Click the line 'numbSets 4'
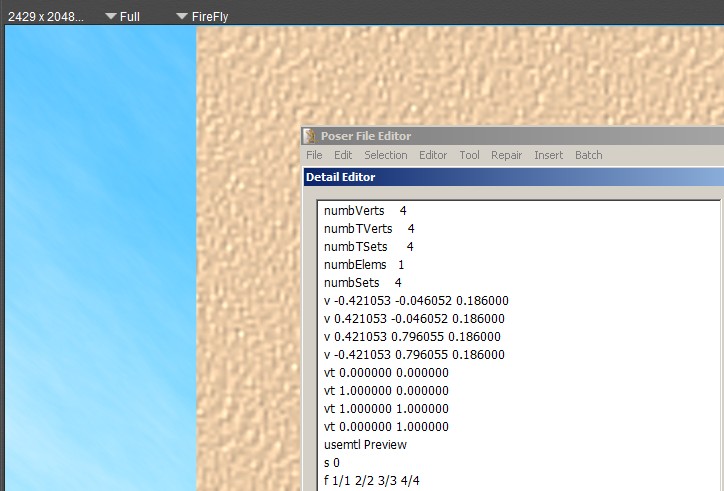The image size is (724, 491). click(x=363, y=283)
